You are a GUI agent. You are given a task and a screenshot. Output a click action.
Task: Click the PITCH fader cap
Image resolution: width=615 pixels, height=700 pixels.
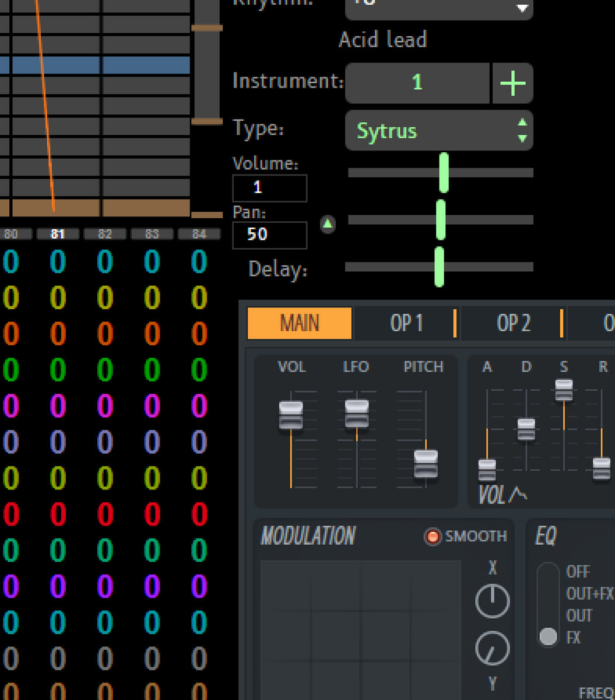(426, 464)
